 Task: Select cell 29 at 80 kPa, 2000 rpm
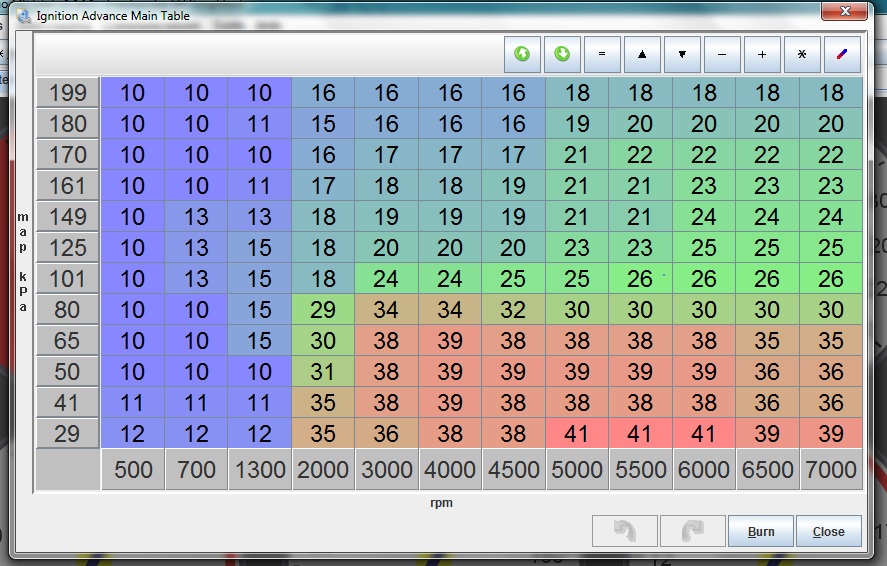point(323,310)
